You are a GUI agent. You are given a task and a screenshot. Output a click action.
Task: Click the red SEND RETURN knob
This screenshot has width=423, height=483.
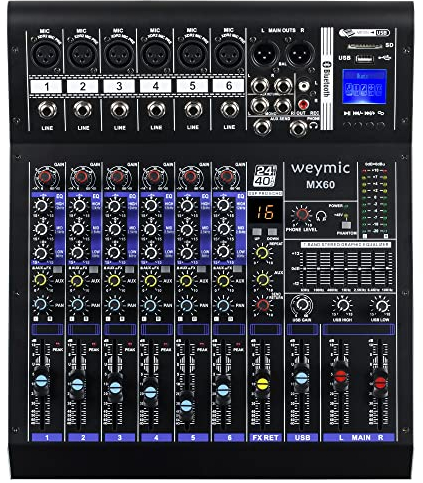tap(262, 304)
